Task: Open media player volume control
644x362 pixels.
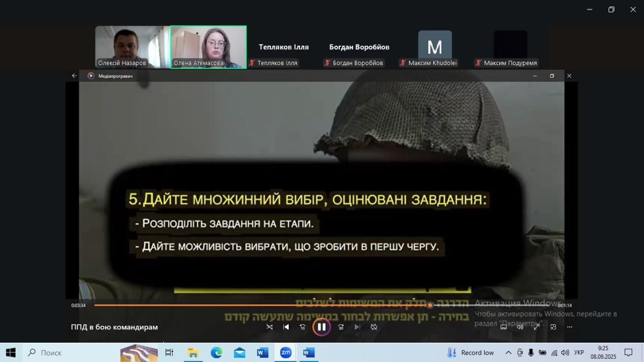Action: (x=519, y=327)
